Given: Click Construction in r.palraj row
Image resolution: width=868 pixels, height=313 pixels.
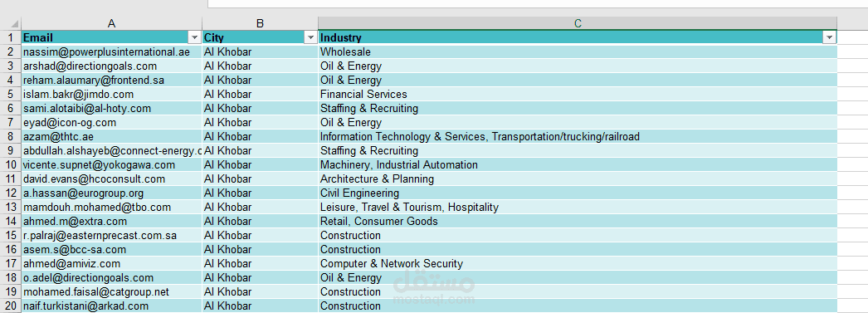Looking at the screenshot, I should click(x=578, y=236).
